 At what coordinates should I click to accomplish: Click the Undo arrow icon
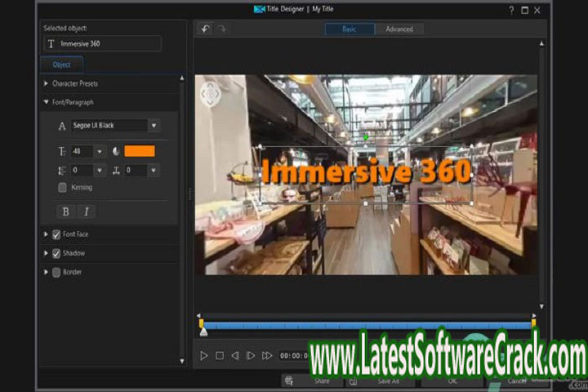[205, 29]
